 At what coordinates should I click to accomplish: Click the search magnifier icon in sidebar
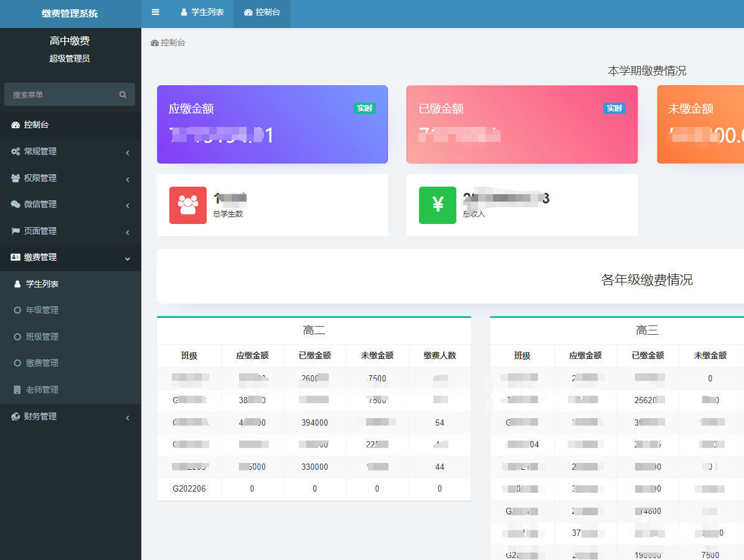coord(123,95)
